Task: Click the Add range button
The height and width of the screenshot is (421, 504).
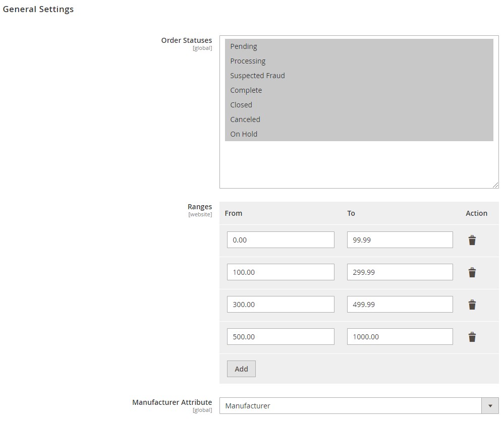Action: click(241, 369)
